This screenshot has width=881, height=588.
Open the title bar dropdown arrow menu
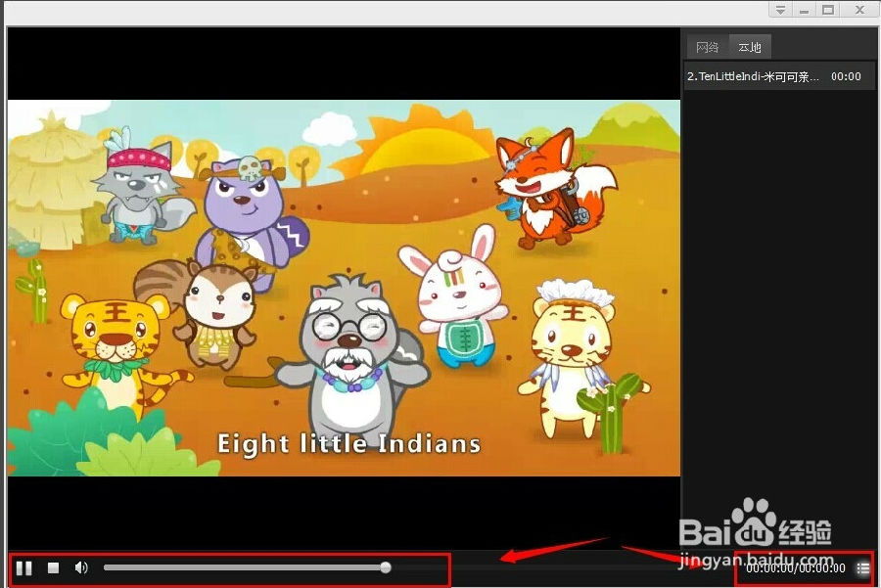tap(779, 10)
